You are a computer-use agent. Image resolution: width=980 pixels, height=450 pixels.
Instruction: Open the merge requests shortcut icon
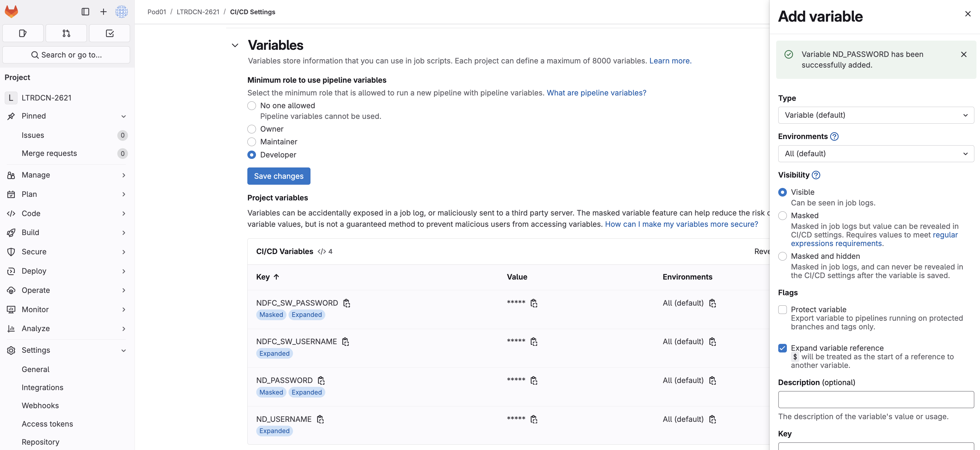tap(66, 33)
